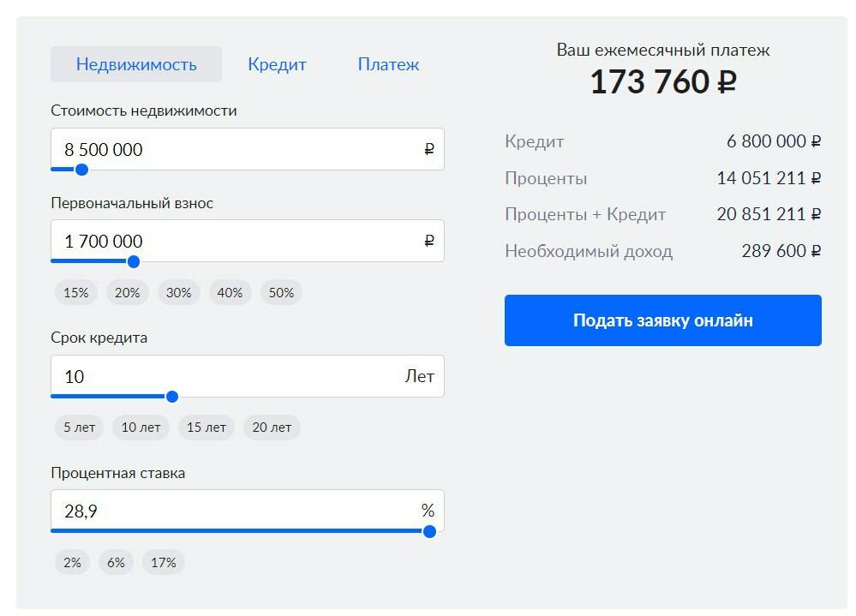
Task: Select the 50% down payment chip
Action: 281,292
